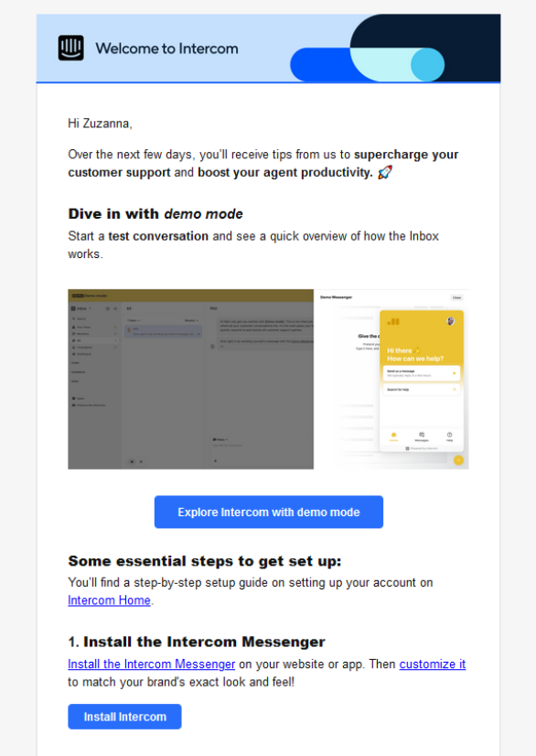The image size is (536, 756).
Task: Click the Help icon in messenger preview
Action: tap(449, 437)
